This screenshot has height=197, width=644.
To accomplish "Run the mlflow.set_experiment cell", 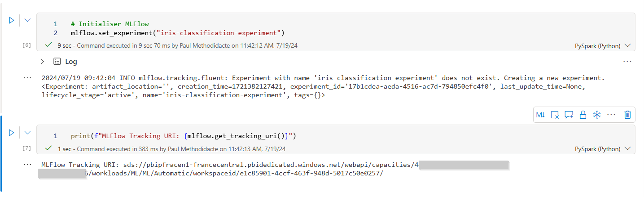I will pos(12,20).
